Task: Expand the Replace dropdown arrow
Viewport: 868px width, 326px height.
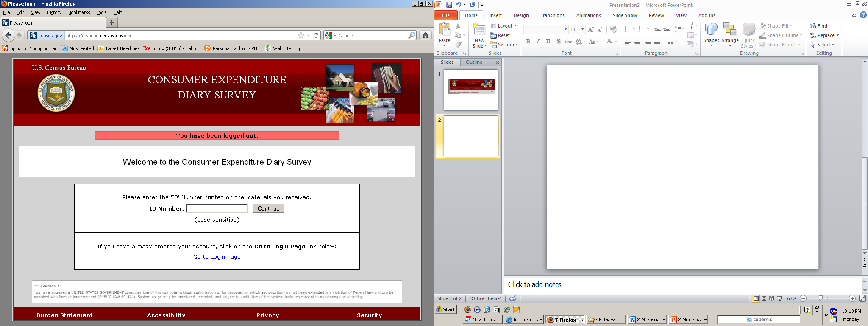Action: [837, 35]
